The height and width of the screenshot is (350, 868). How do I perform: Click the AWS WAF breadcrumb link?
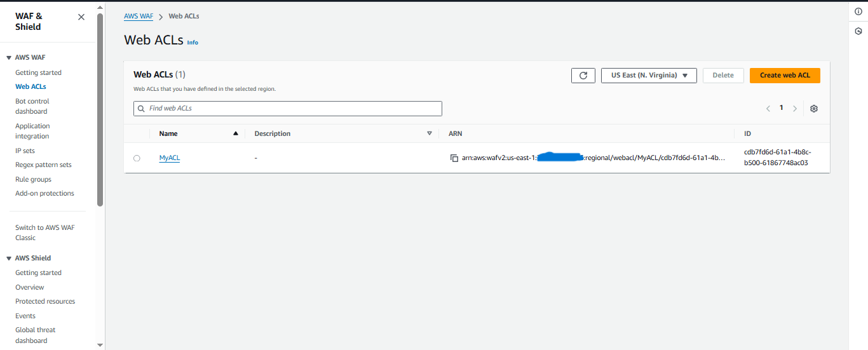pos(139,16)
